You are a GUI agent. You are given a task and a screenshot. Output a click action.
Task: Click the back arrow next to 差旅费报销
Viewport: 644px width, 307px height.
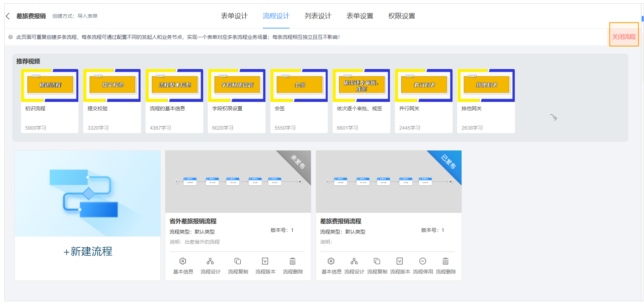point(8,15)
